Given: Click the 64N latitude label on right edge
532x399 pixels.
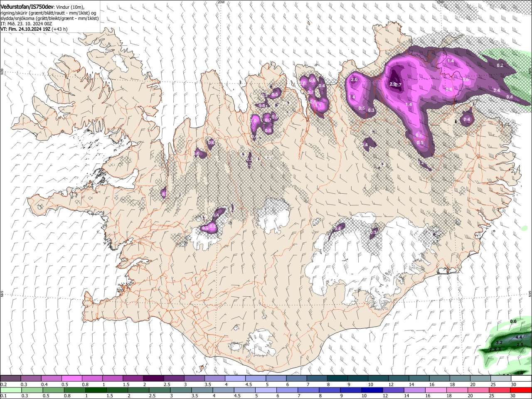Looking at the screenshot, I should (x=530, y=293).
